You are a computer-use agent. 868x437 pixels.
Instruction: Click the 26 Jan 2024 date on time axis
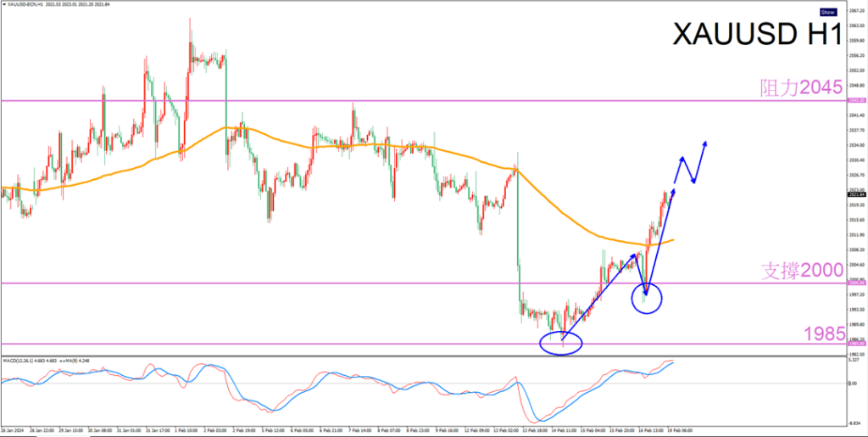coord(14,431)
